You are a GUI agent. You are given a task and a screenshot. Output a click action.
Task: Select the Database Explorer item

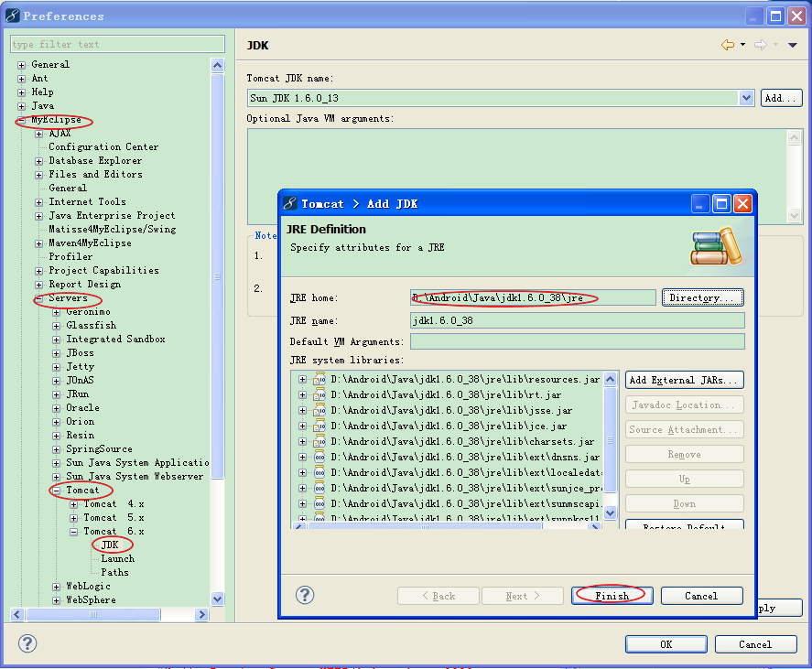point(95,160)
